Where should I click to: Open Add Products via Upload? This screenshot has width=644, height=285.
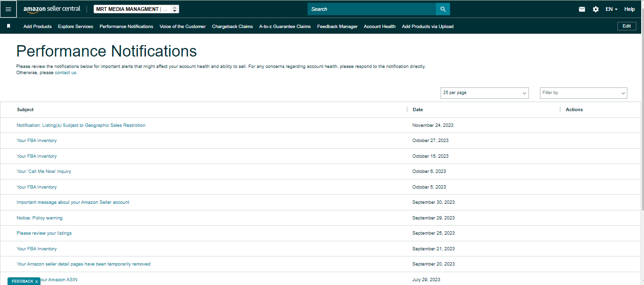tap(428, 27)
